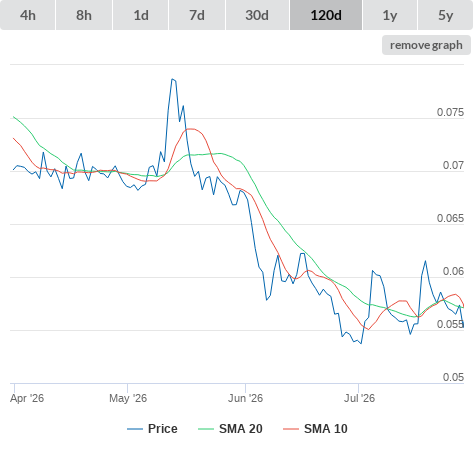Click the red SMA 10 legend marker
Image resolution: width=474 pixels, height=455 pixels.
click(291, 429)
